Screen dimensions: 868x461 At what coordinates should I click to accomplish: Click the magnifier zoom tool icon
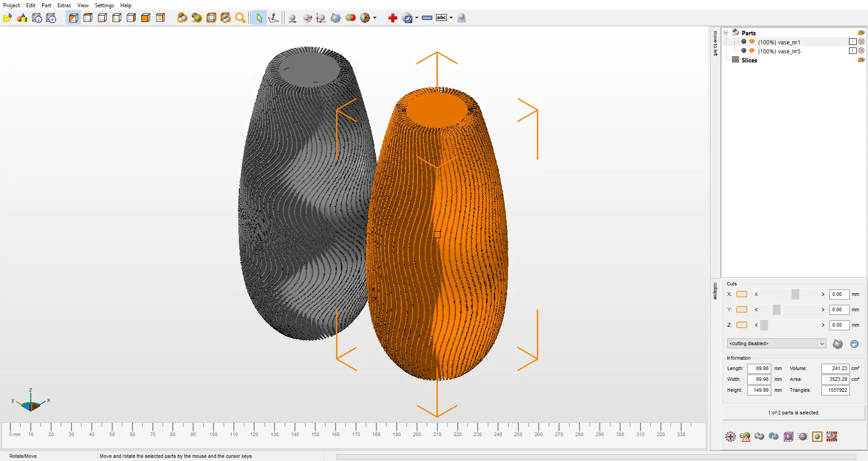click(240, 18)
